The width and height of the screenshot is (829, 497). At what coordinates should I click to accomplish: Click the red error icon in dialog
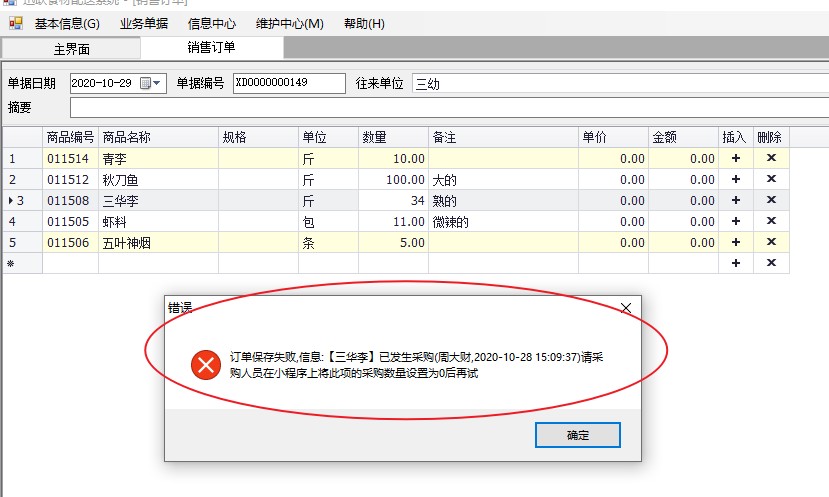point(206,365)
